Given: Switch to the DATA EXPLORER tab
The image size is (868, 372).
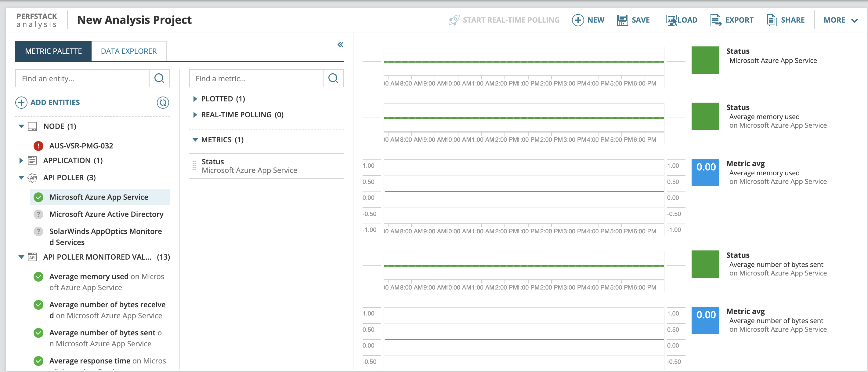Looking at the screenshot, I should [x=129, y=51].
